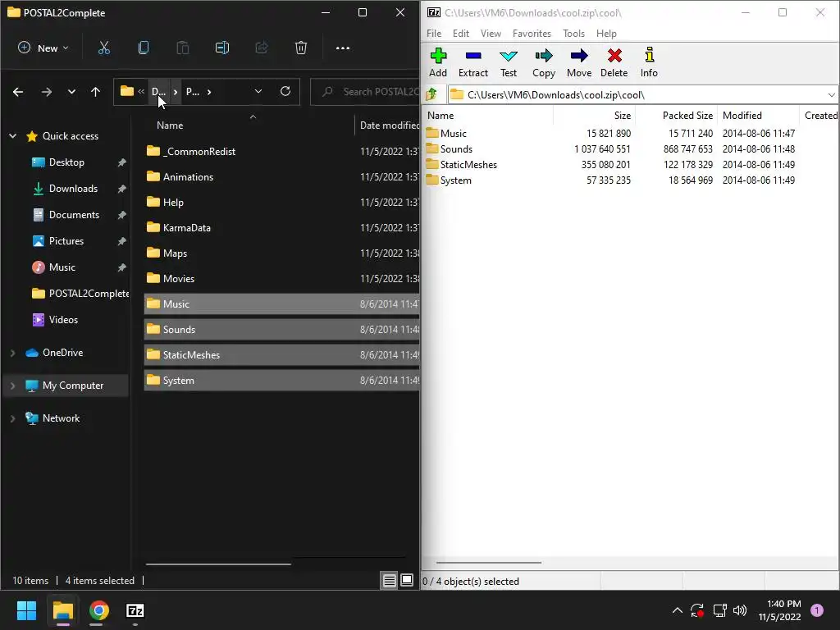This screenshot has height=630, width=840.
Task: Select the KarmaData folder in Explorer
Action: (x=282, y=228)
